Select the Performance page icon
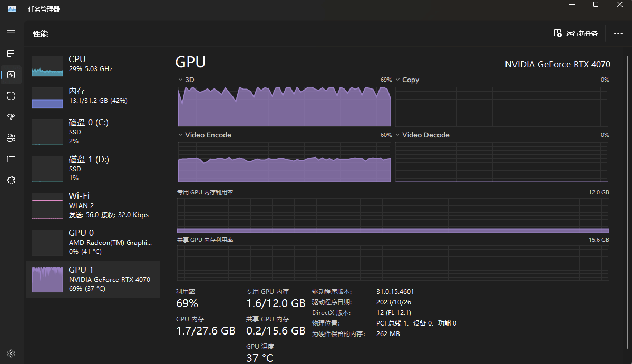 tap(11, 75)
